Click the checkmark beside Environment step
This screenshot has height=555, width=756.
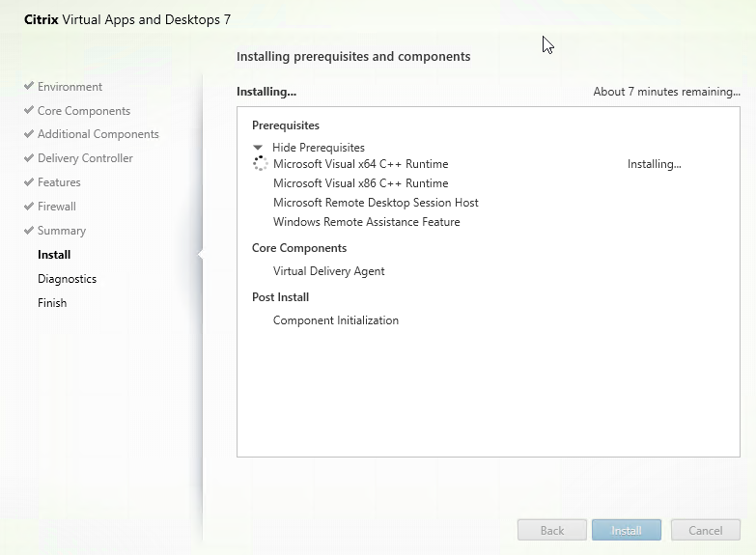[29, 87]
